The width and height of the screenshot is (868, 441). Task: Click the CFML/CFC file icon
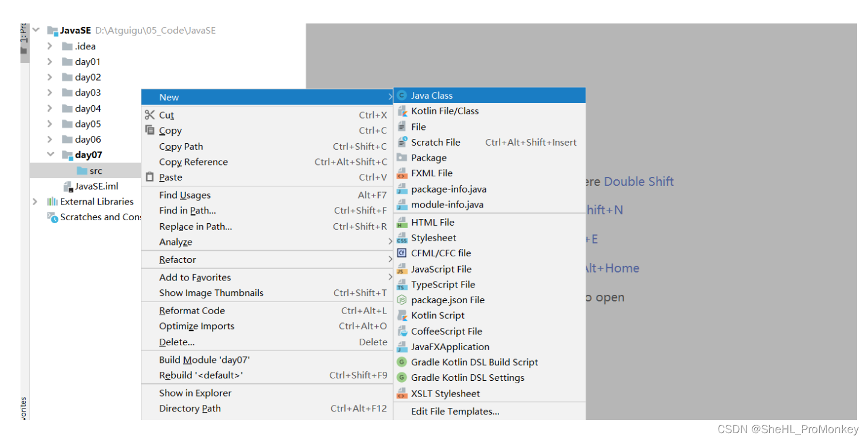coord(401,253)
